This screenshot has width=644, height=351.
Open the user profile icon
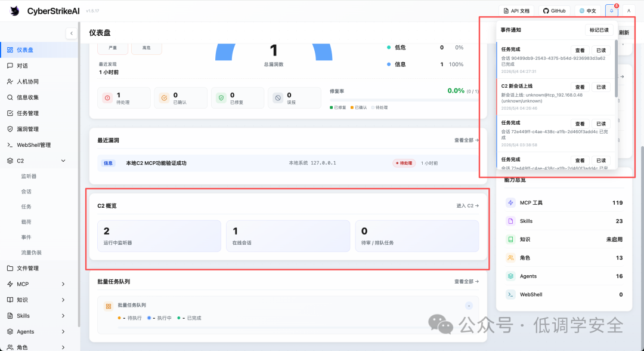click(629, 11)
